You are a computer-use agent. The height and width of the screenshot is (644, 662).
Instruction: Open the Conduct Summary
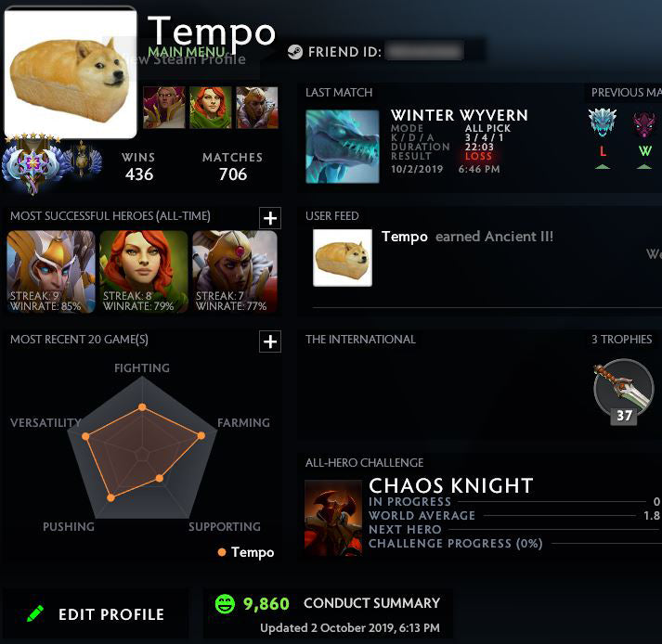[x=372, y=603]
